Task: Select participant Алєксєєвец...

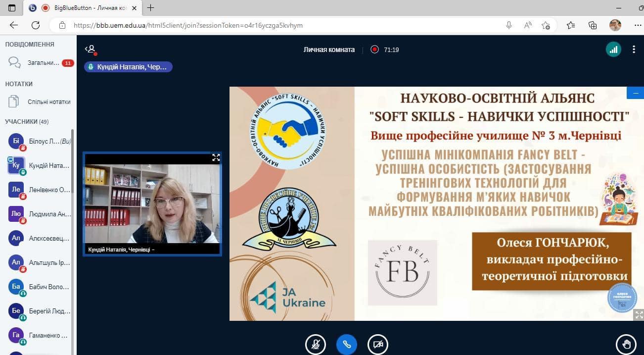Action: pos(40,238)
